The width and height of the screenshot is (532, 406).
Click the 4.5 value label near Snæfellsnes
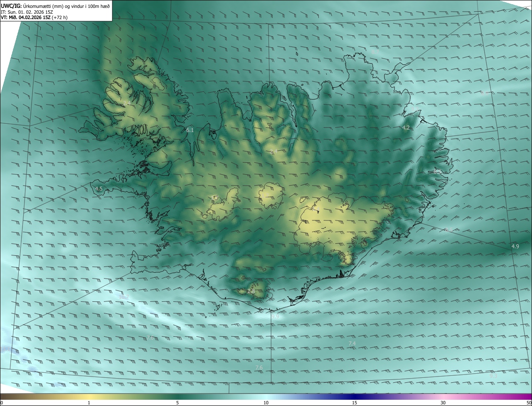pyautogui.click(x=99, y=189)
